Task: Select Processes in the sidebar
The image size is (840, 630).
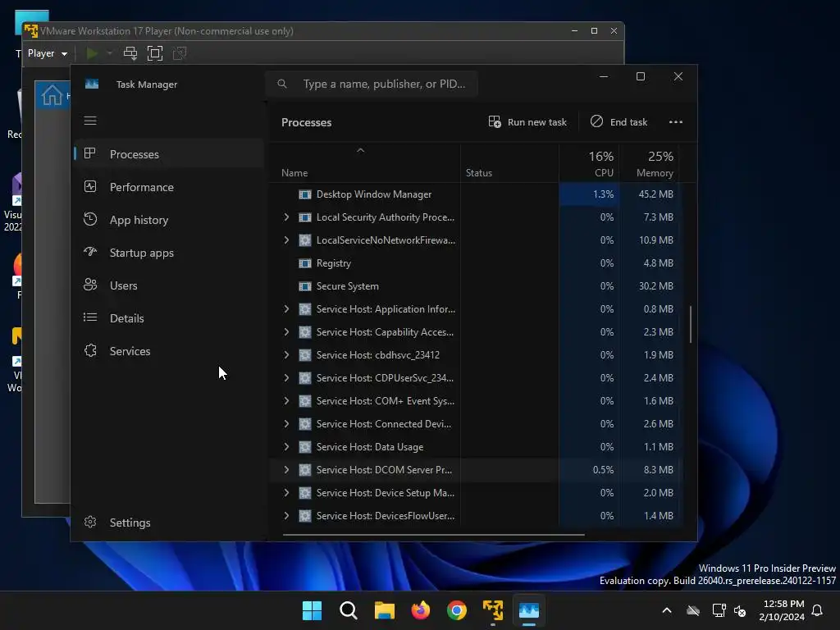Action: point(169,154)
